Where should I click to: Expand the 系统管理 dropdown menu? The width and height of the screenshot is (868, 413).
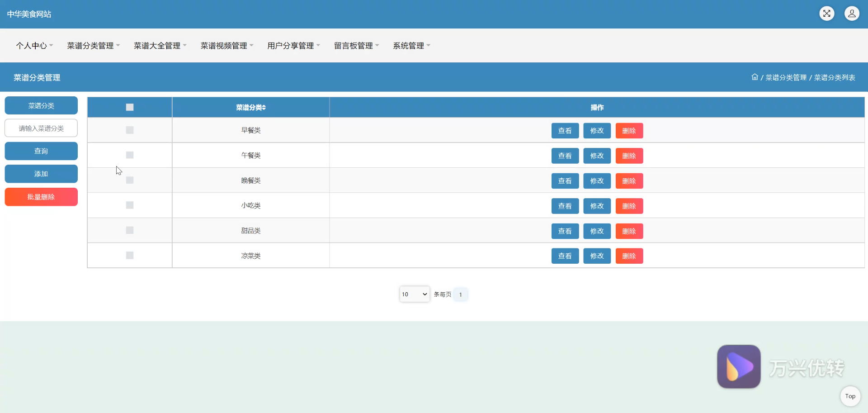click(412, 46)
